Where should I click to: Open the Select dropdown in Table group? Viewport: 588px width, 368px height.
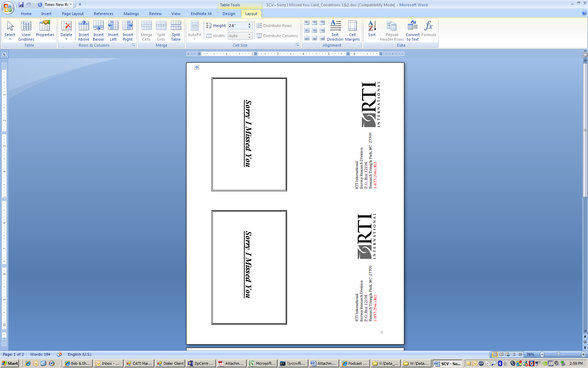[10, 31]
